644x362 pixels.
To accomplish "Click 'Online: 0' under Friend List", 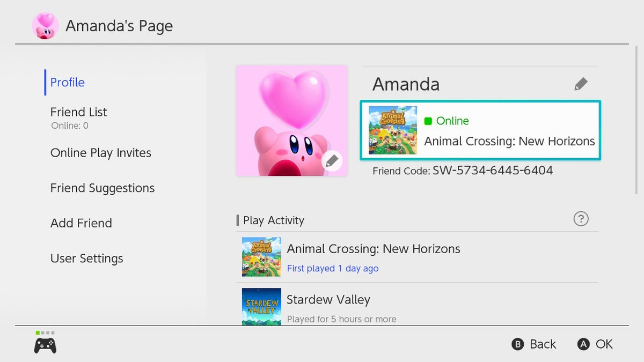I will click(x=70, y=126).
